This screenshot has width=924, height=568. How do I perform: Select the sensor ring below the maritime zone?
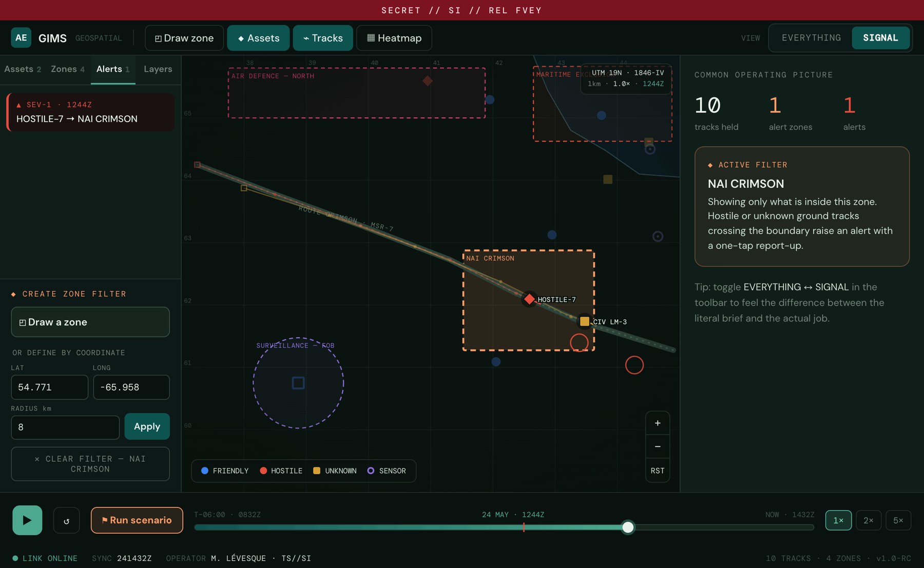[x=650, y=149]
